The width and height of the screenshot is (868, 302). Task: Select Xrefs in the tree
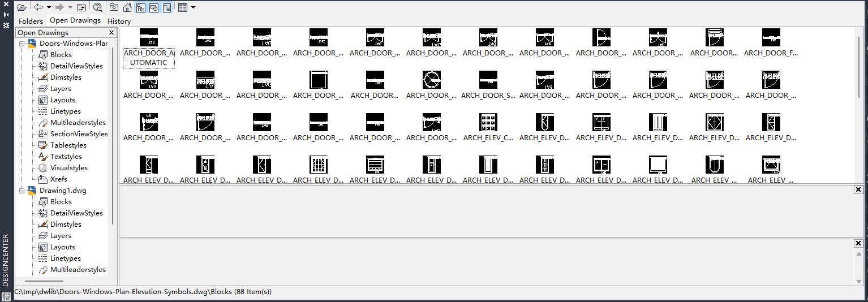[59, 179]
